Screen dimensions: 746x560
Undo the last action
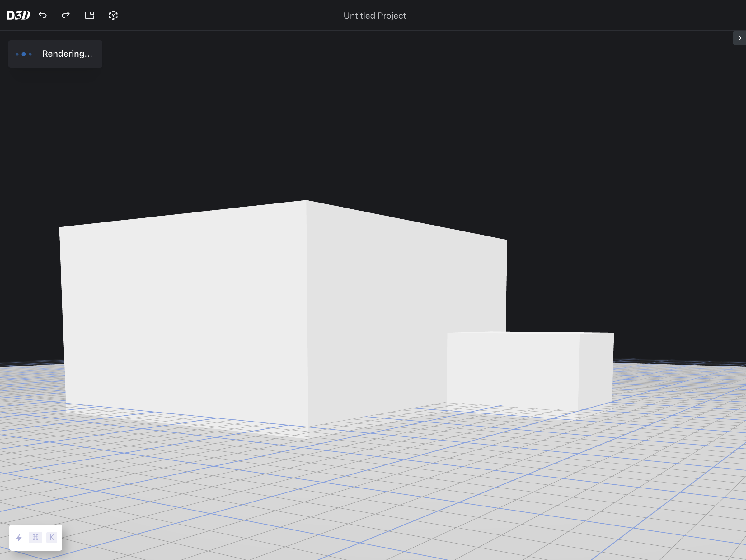[x=43, y=15]
